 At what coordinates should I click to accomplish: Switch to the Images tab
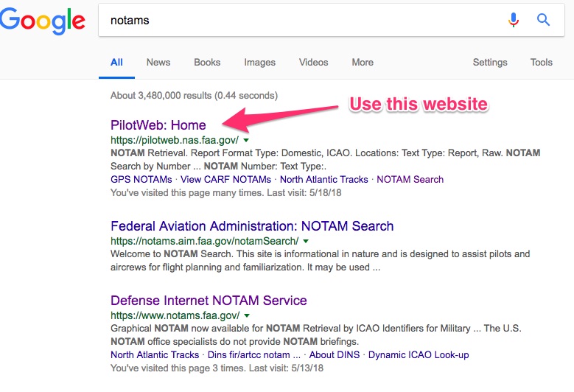tap(259, 63)
